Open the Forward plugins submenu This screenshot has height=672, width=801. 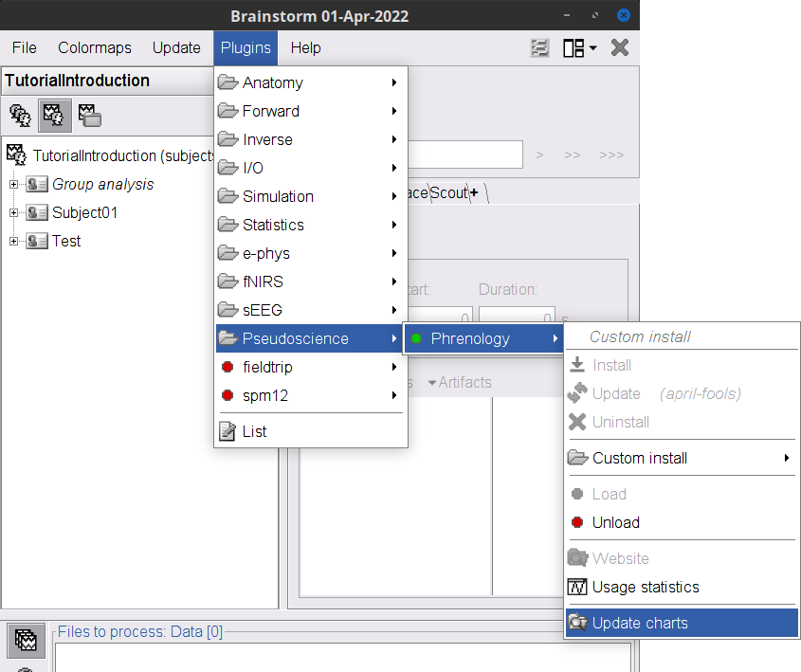coord(311,111)
